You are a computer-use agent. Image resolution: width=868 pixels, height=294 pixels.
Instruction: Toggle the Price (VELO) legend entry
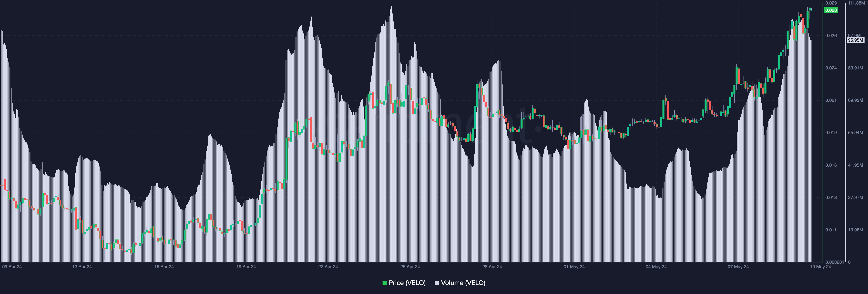[x=404, y=283]
